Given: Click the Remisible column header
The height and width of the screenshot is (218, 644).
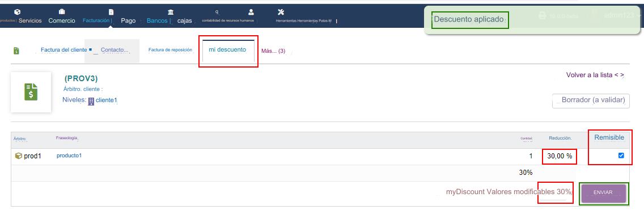Looking at the screenshot, I should (609, 137).
